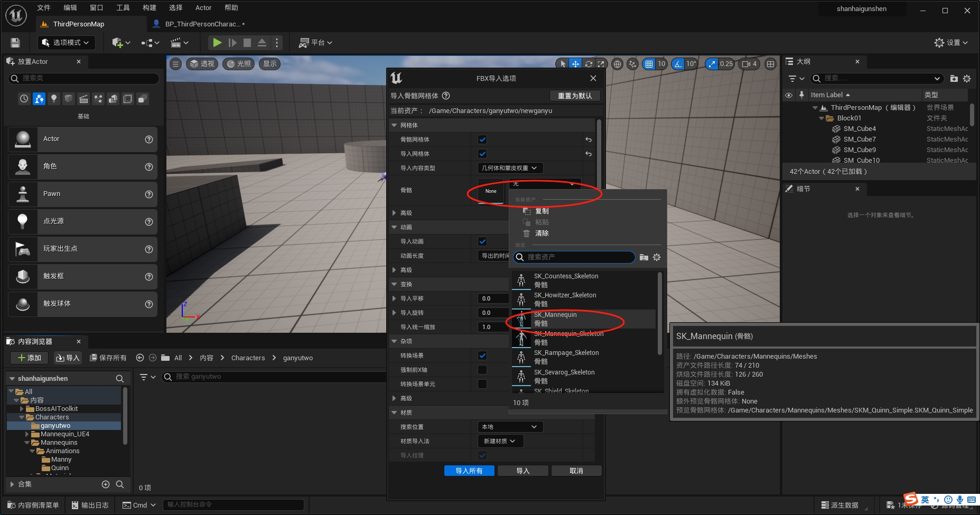Open the Blueprints node icon menu
The height and width of the screenshot is (515, 980).
150,43
